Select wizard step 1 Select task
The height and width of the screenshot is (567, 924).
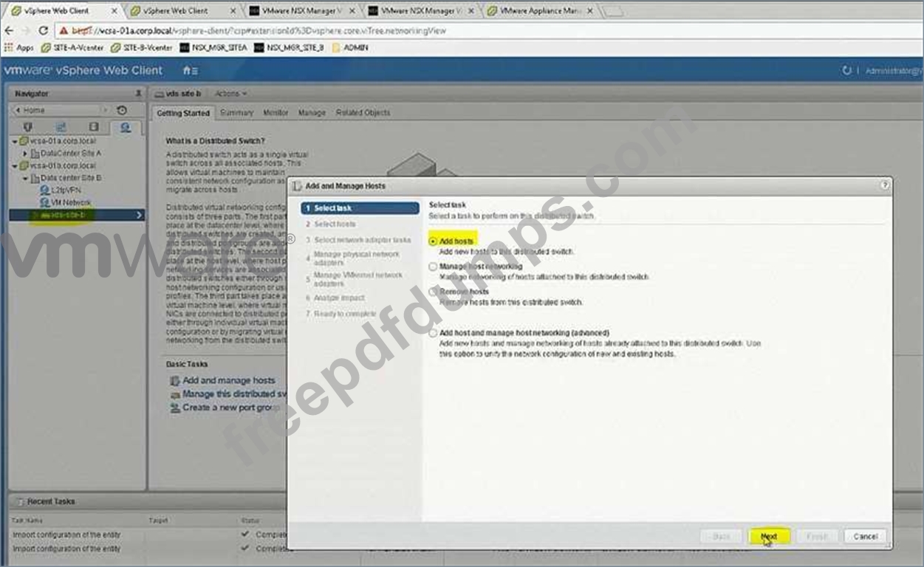360,208
